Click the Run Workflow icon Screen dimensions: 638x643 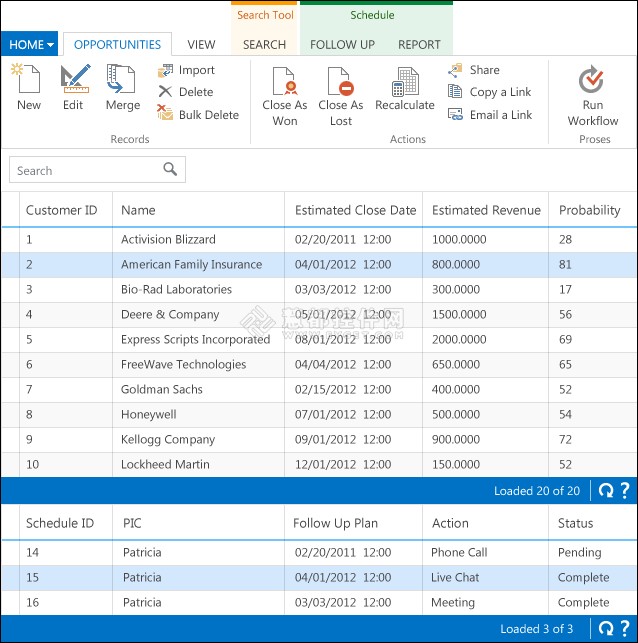coord(591,79)
